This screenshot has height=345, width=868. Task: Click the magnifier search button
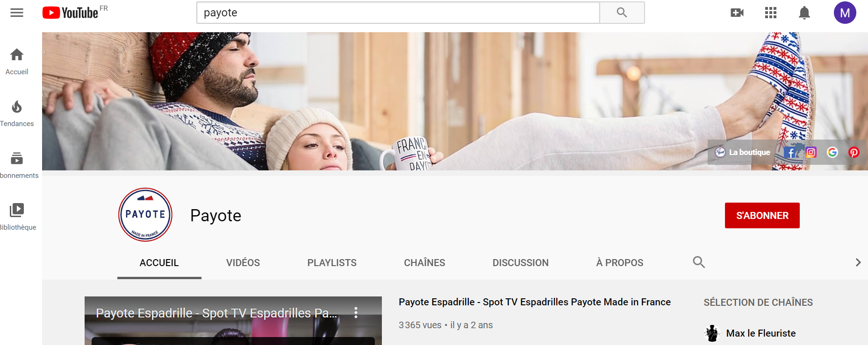(x=622, y=13)
